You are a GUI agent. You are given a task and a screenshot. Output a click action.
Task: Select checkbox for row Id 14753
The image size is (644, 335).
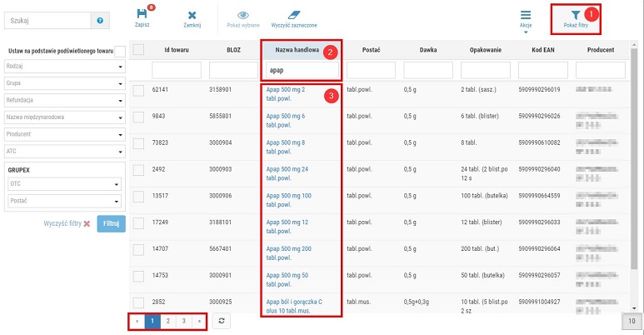coord(138,276)
